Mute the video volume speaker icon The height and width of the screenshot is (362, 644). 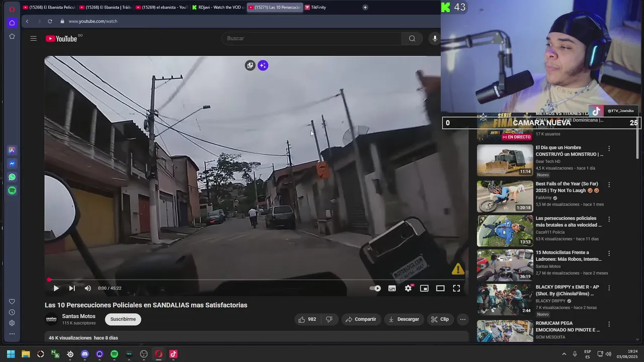(88, 288)
